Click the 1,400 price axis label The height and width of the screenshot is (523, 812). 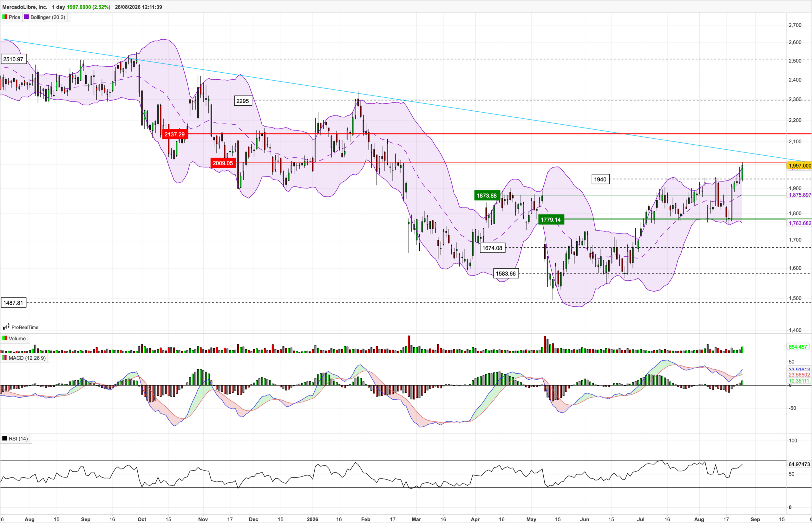point(795,330)
